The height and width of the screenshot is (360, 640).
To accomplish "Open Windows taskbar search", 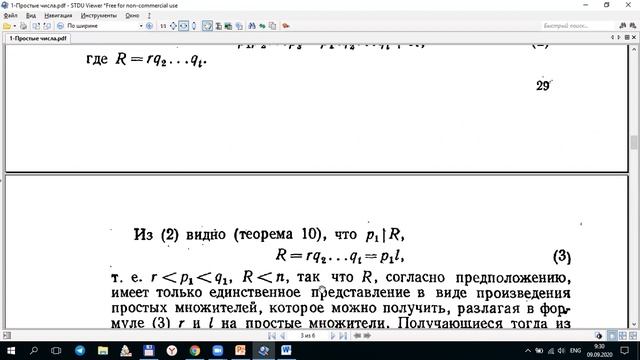I will tap(34, 351).
